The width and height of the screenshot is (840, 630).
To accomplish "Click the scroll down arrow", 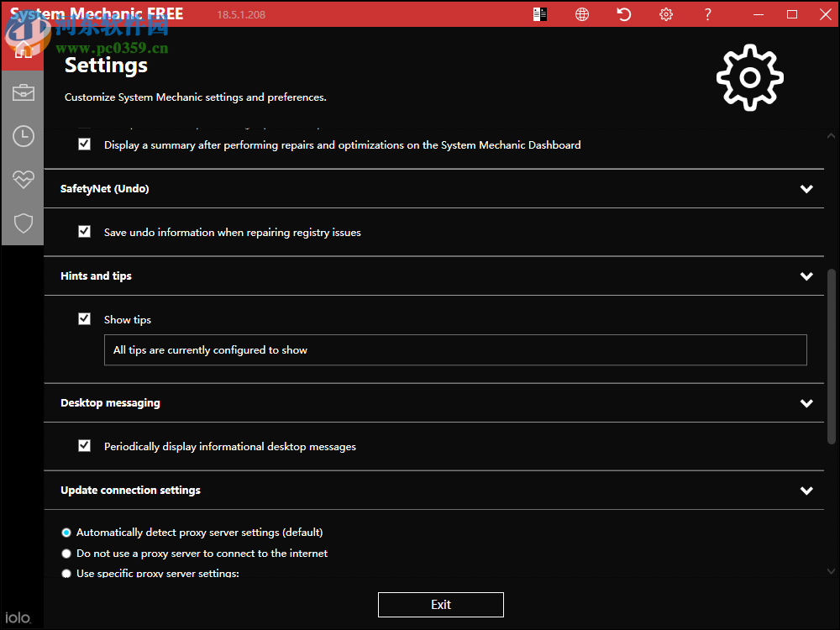I will [x=831, y=571].
